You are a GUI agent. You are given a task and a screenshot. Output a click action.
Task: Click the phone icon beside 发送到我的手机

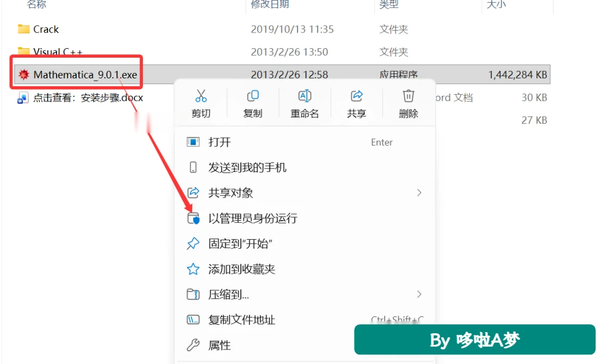[x=193, y=167]
